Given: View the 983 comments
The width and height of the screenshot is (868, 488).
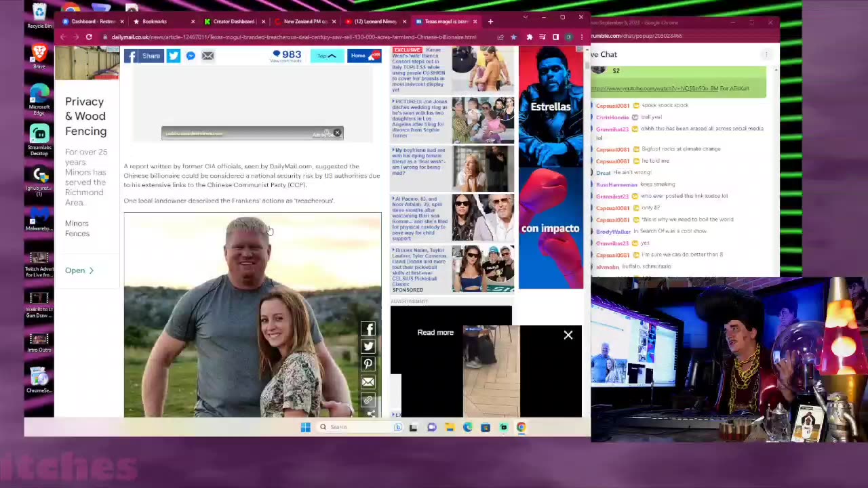Looking at the screenshot, I should click(x=286, y=56).
